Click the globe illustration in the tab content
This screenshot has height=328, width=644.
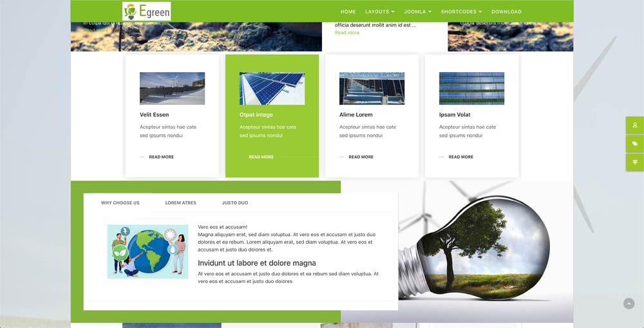[147, 251]
